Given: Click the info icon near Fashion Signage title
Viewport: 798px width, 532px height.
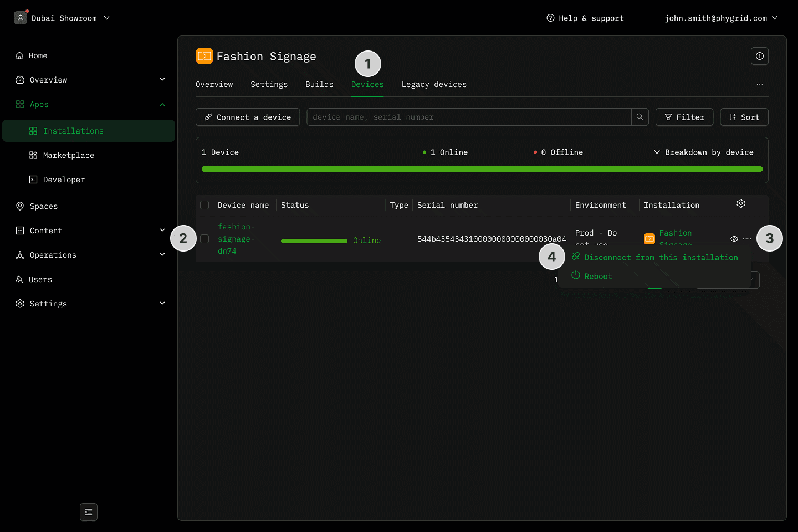Looking at the screenshot, I should click(x=759, y=56).
